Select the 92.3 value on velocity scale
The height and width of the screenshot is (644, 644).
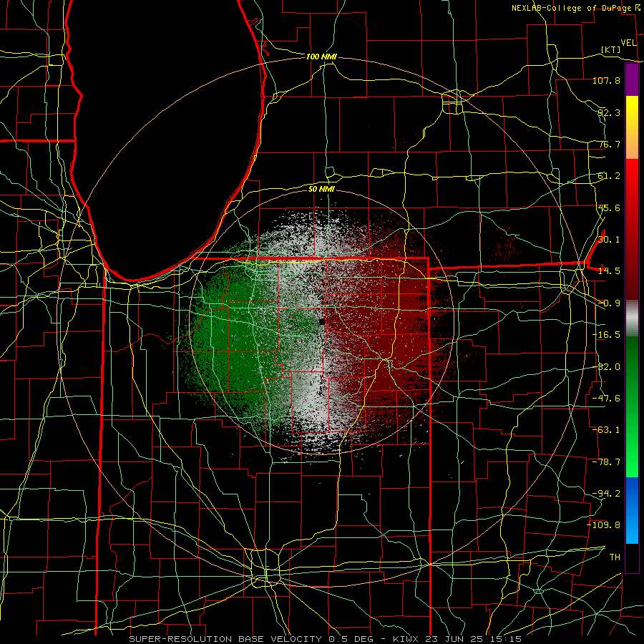[x=609, y=112]
